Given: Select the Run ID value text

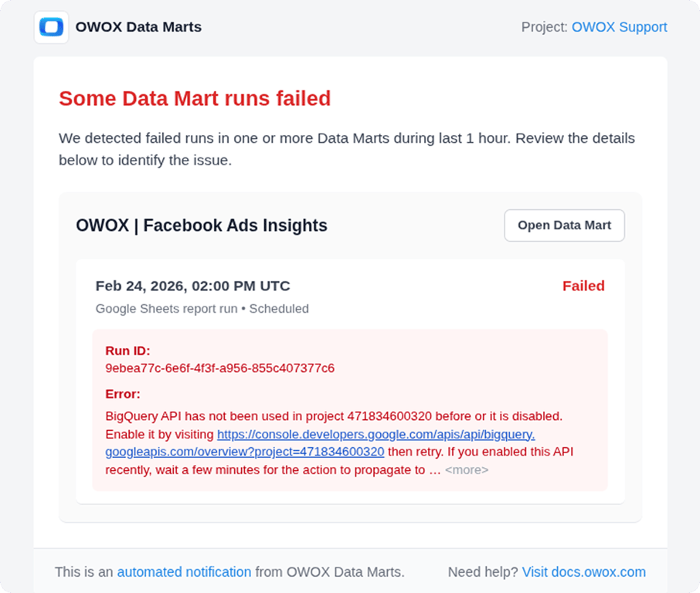Looking at the screenshot, I should point(219,368).
